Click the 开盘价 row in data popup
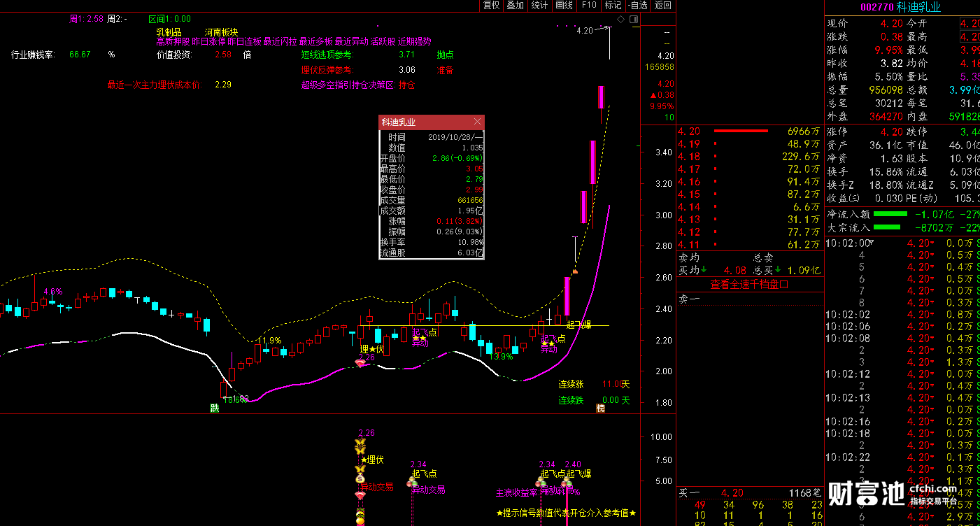The width and height of the screenshot is (980, 526). [432, 158]
